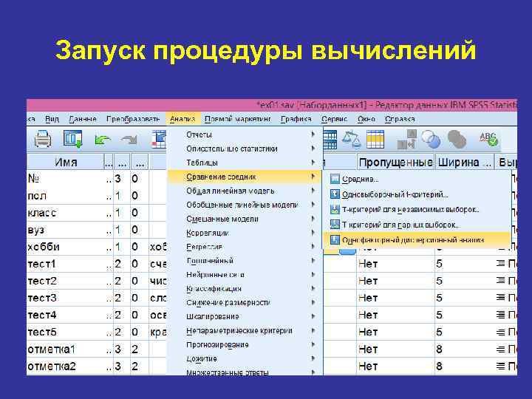Image resolution: width=532 pixels, height=399 pixels.
Task: Open the Преобразовать menu
Action: [x=133, y=119]
